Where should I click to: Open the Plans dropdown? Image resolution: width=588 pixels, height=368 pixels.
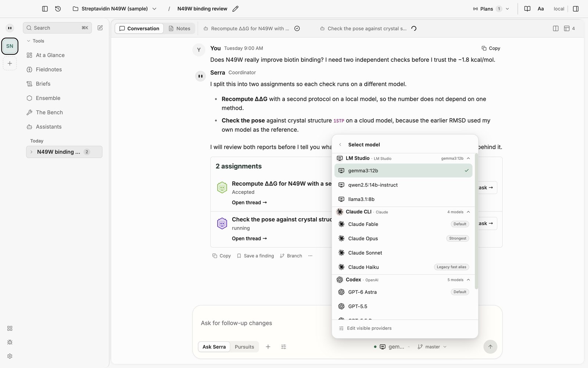491,9
